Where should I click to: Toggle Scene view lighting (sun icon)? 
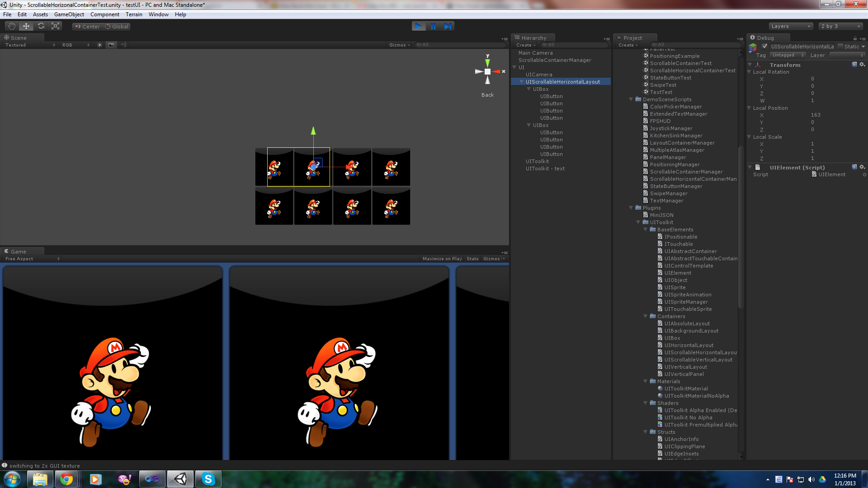tap(99, 45)
